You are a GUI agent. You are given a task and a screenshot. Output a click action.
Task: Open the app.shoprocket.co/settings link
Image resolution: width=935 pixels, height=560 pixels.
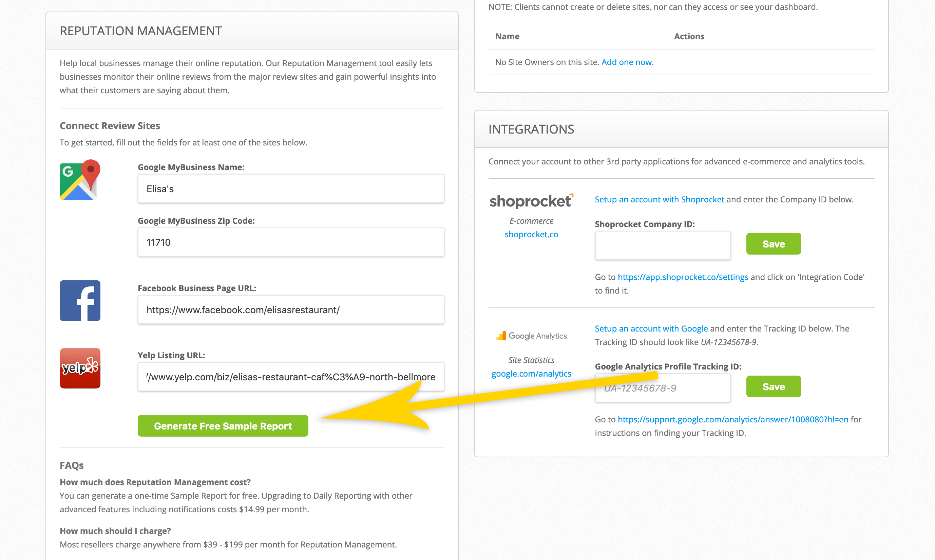[x=683, y=277]
